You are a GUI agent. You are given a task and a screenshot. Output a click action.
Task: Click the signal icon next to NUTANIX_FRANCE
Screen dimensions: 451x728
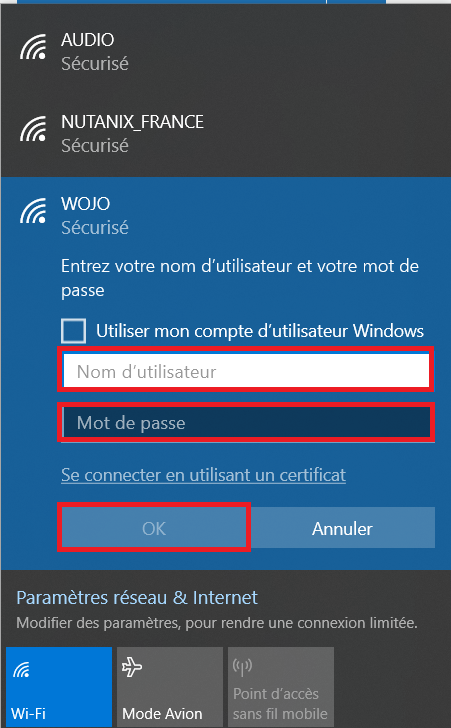[x=33, y=129]
